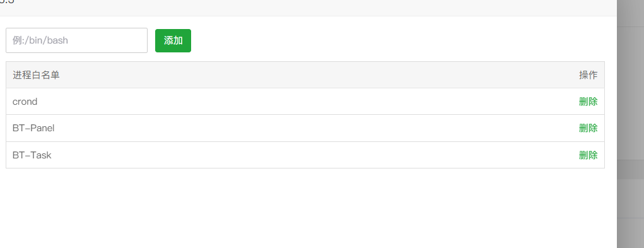Viewport: 644px width, 248px height.
Task: Focus the 例:/bin/bash input field
Action: pyautogui.click(x=76, y=40)
